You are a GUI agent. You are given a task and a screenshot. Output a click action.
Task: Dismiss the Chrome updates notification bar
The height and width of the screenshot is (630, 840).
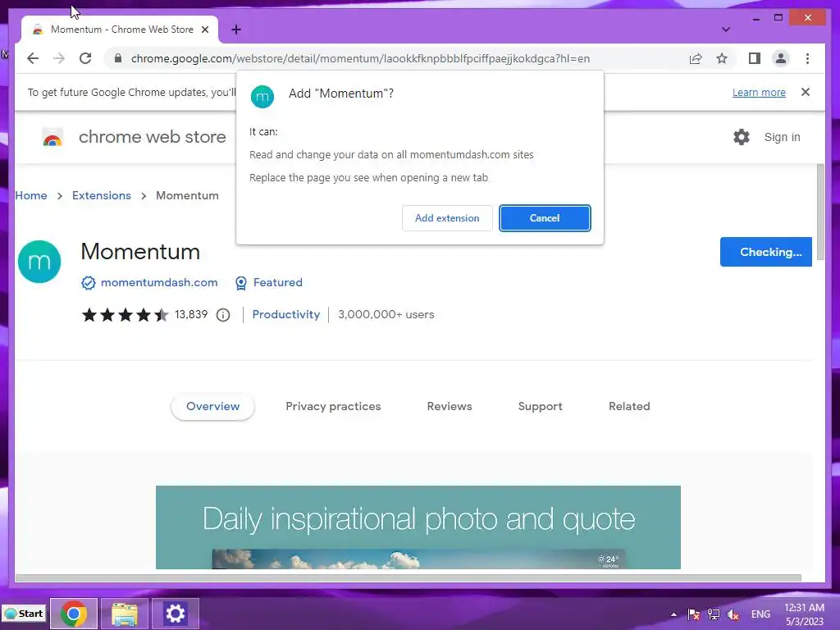click(806, 92)
